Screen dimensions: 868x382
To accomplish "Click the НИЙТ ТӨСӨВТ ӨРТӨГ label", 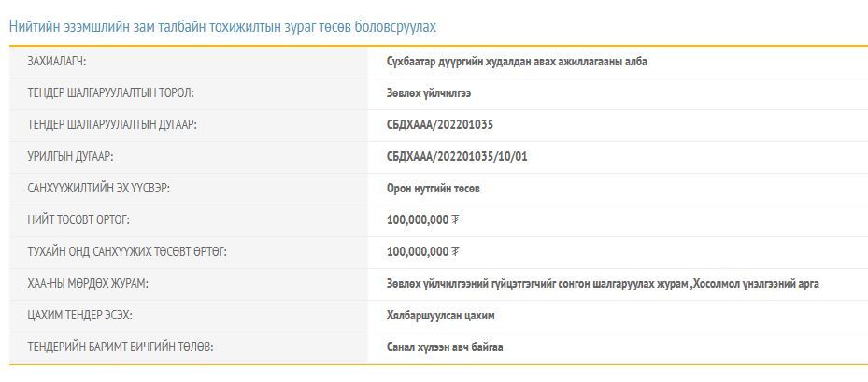I will pos(78,220).
